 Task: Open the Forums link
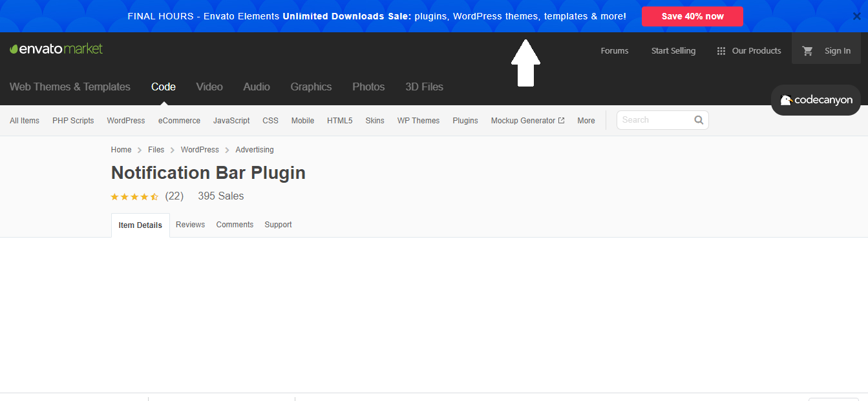pos(615,51)
